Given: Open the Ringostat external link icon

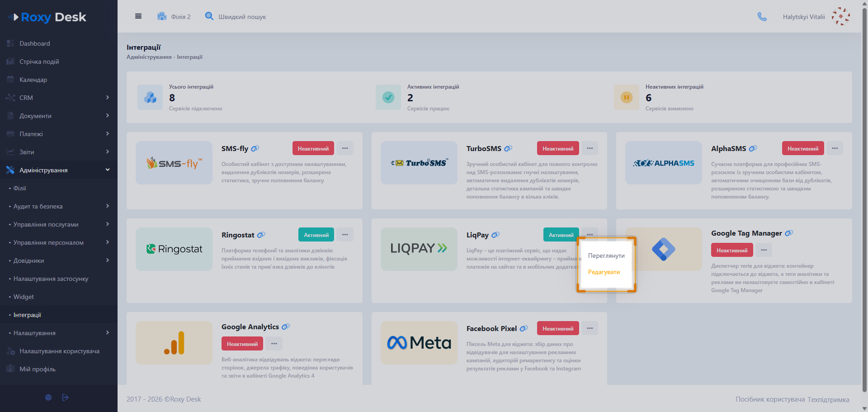Looking at the screenshot, I should 261,235.
